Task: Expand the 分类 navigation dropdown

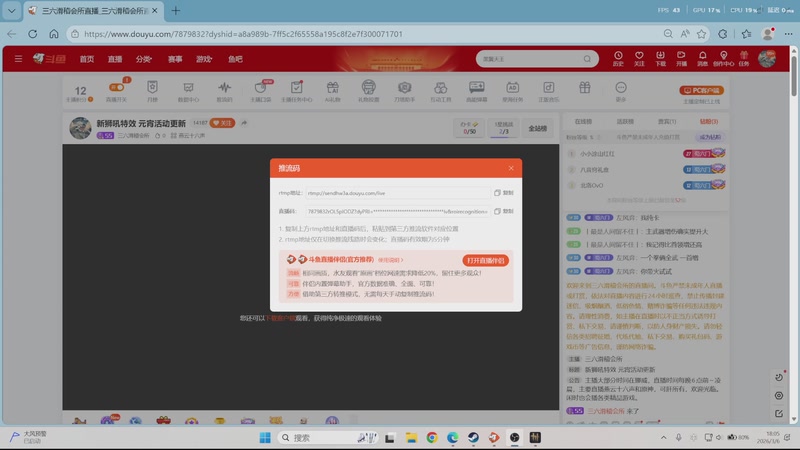Action: (144, 59)
